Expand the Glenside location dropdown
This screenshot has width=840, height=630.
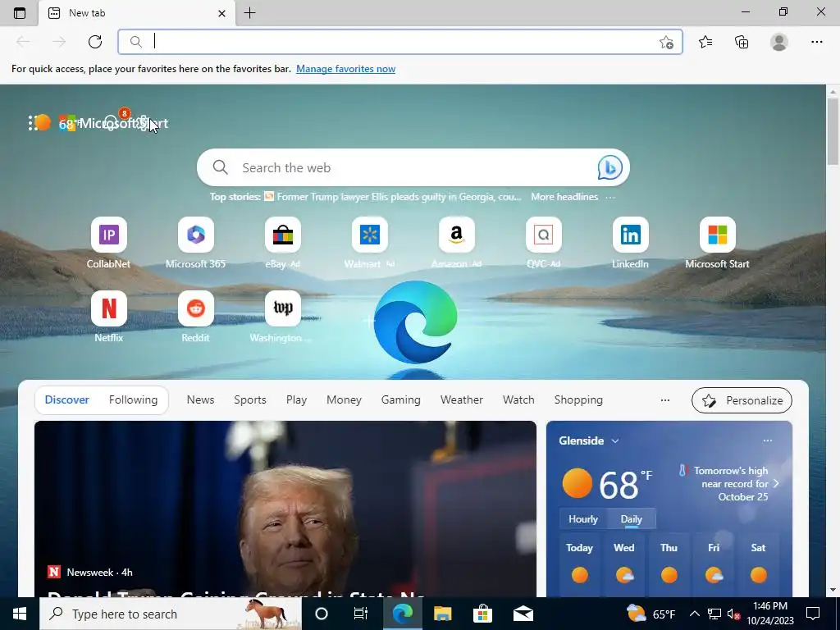pyautogui.click(x=615, y=441)
